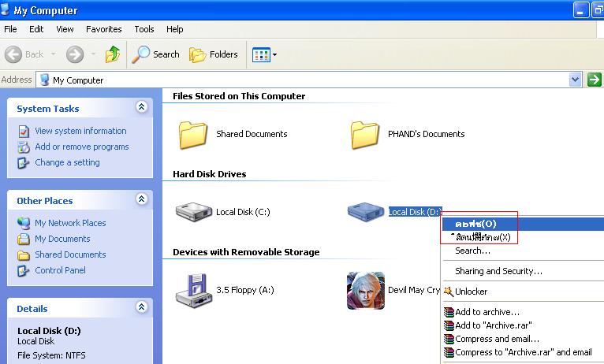This screenshot has width=604, height=364.
Task: Click the Shared Documents sidebar folder icon
Action: (x=24, y=254)
